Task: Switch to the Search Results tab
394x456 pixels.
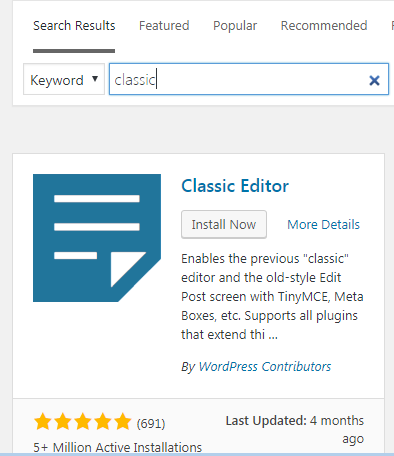Action: (74, 26)
